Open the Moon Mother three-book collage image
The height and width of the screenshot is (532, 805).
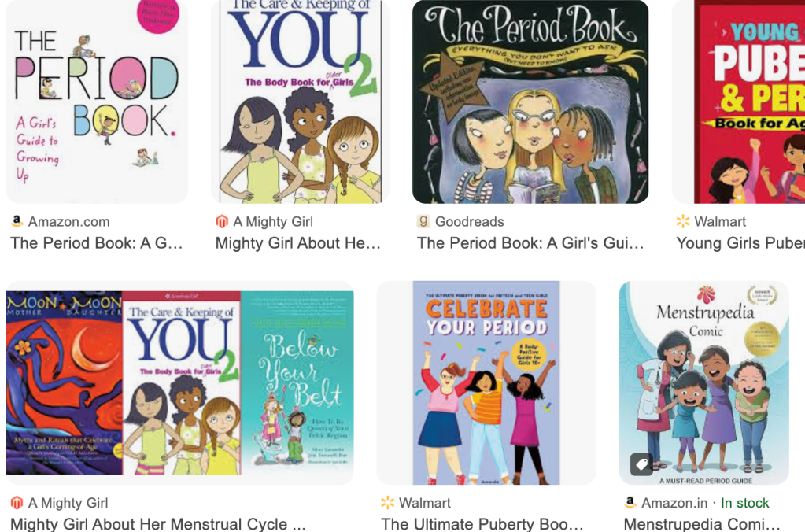(x=179, y=382)
